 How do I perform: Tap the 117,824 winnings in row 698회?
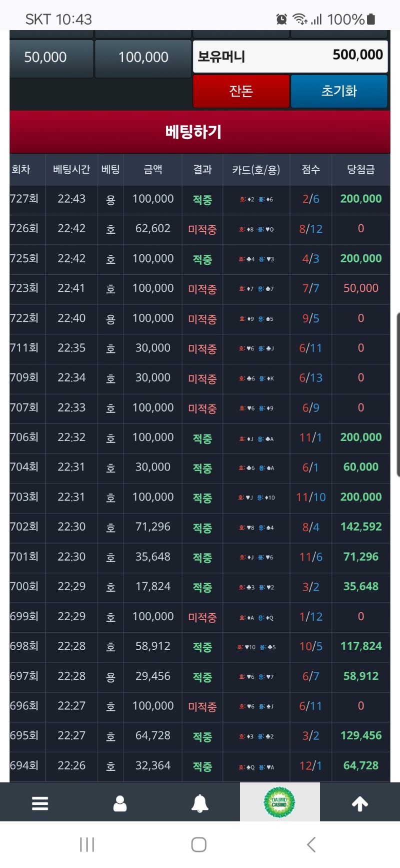coord(361,646)
